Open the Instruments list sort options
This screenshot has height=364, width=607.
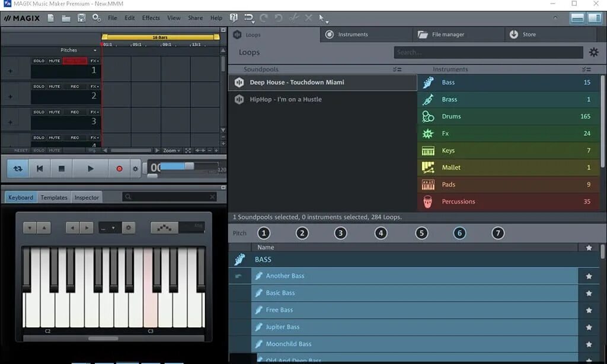pos(586,69)
